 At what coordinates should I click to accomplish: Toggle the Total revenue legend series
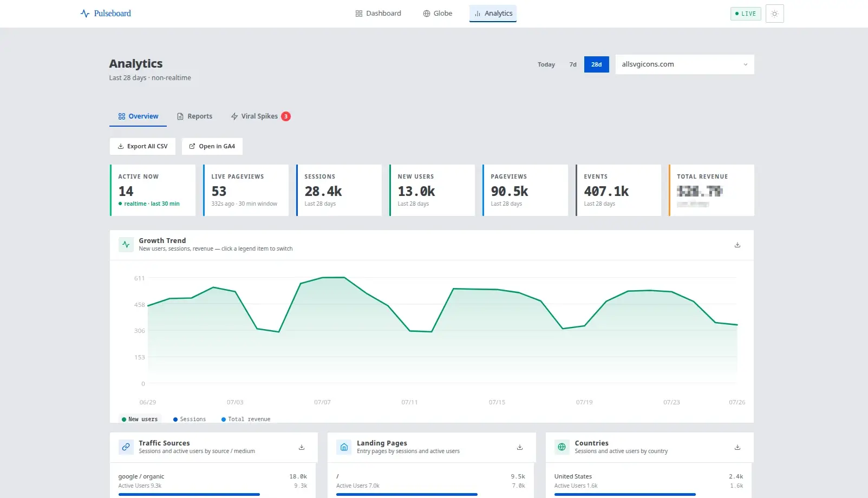(x=246, y=419)
